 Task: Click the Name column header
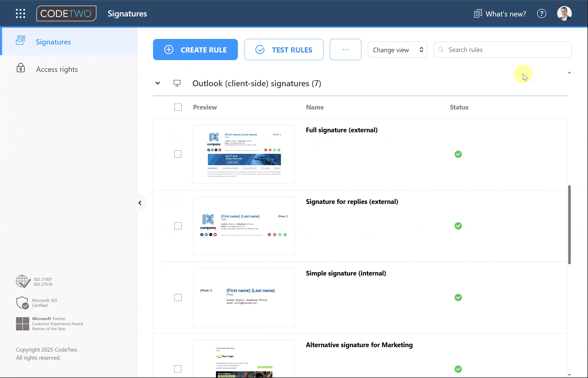[x=315, y=107]
